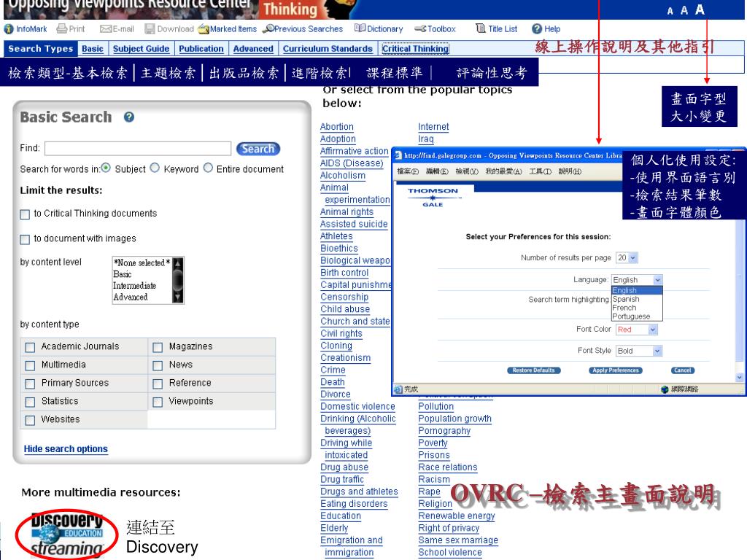Screen dimensions: 747x560
Task: Check Statistics content type
Action: click(x=30, y=402)
